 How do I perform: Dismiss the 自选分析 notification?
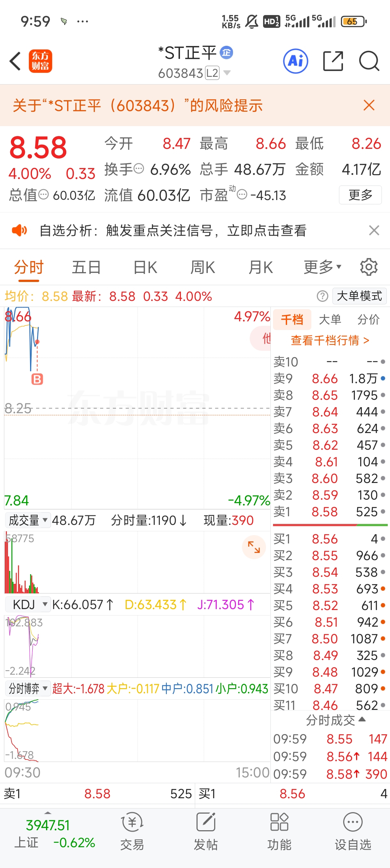[374, 230]
